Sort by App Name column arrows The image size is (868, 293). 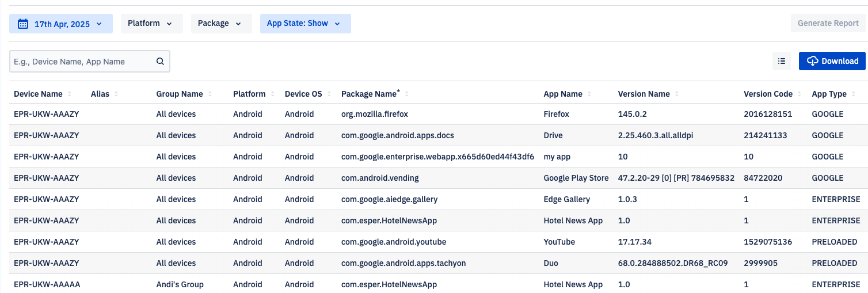pyautogui.click(x=589, y=94)
